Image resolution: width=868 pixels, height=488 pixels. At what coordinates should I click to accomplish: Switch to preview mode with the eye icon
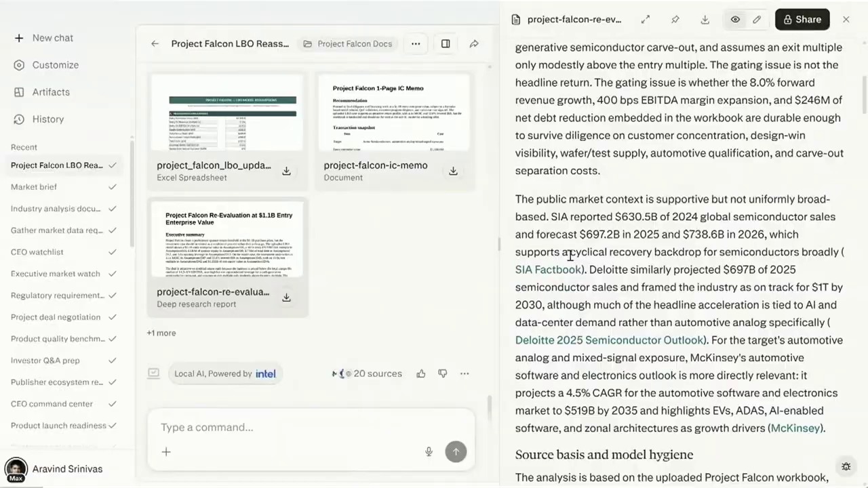click(x=735, y=20)
